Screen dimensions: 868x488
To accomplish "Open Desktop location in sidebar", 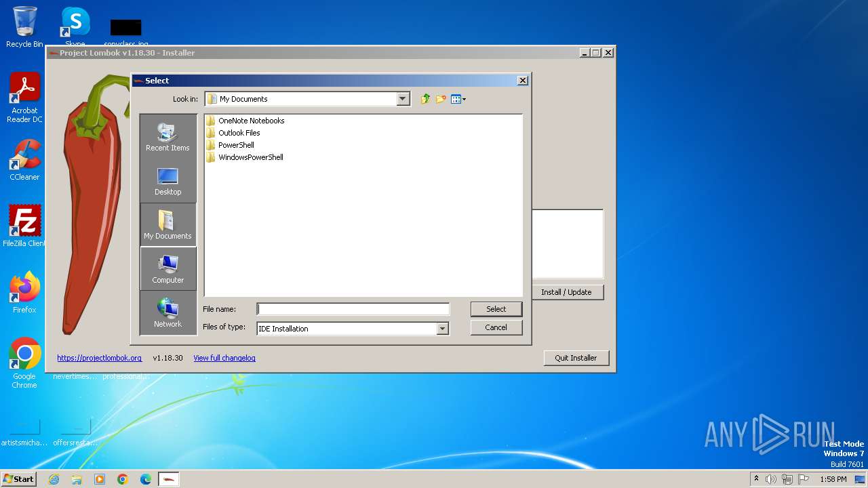I will coord(167,181).
